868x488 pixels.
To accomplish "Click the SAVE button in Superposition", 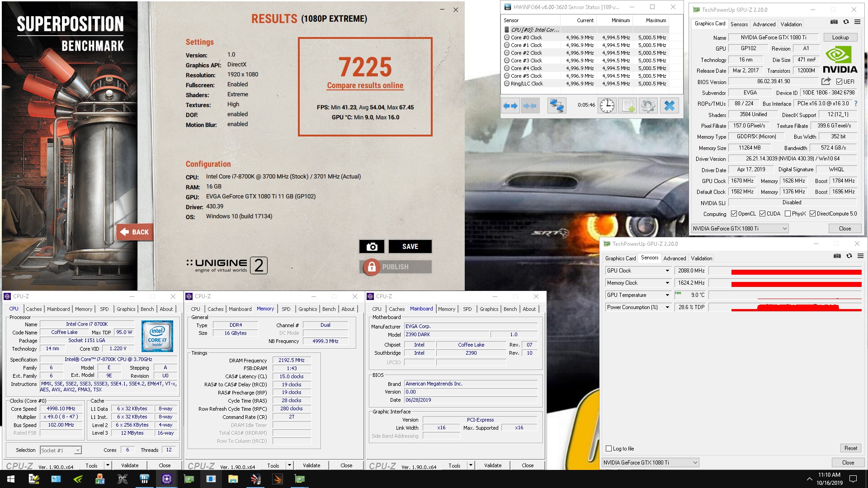I will pos(410,246).
